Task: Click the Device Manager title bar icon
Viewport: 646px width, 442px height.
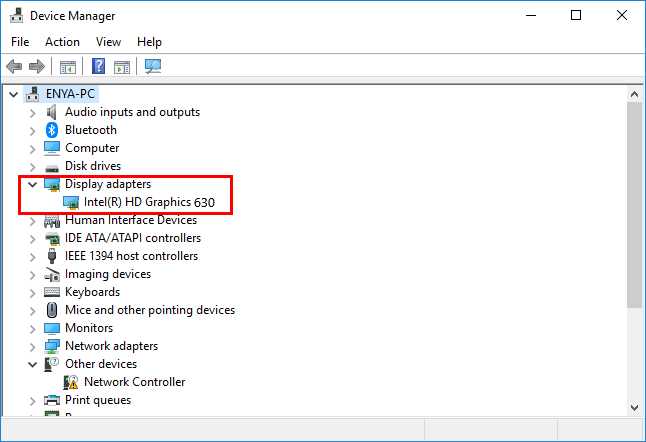Action: tap(16, 16)
